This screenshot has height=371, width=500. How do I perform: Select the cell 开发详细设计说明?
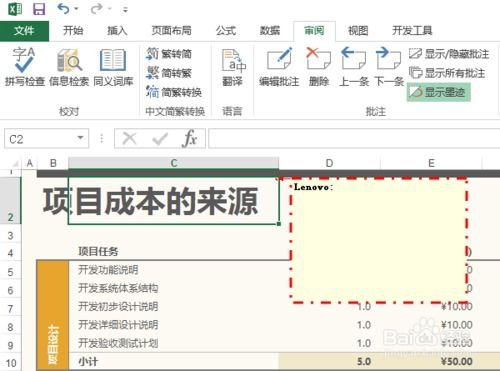click(x=118, y=325)
